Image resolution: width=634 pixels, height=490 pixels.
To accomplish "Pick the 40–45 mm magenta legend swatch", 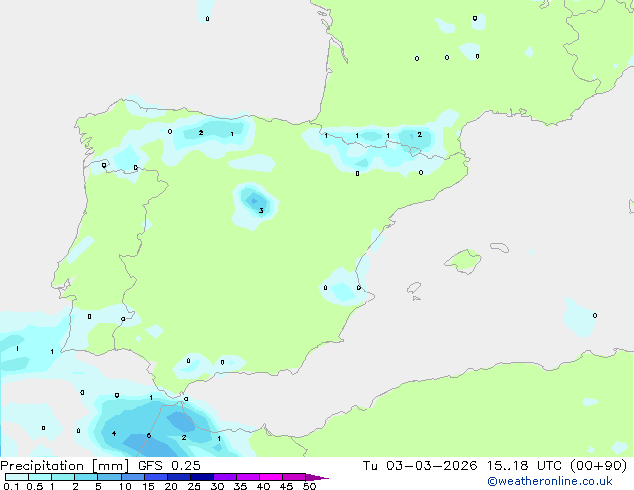I will pyautogui.click(x=271, y=477).
